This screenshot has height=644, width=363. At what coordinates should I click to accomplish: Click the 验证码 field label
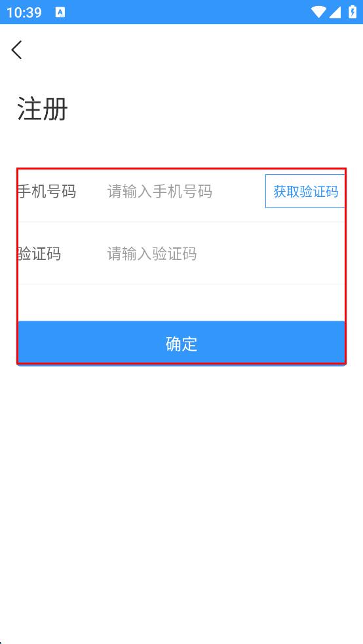(39, 254)
